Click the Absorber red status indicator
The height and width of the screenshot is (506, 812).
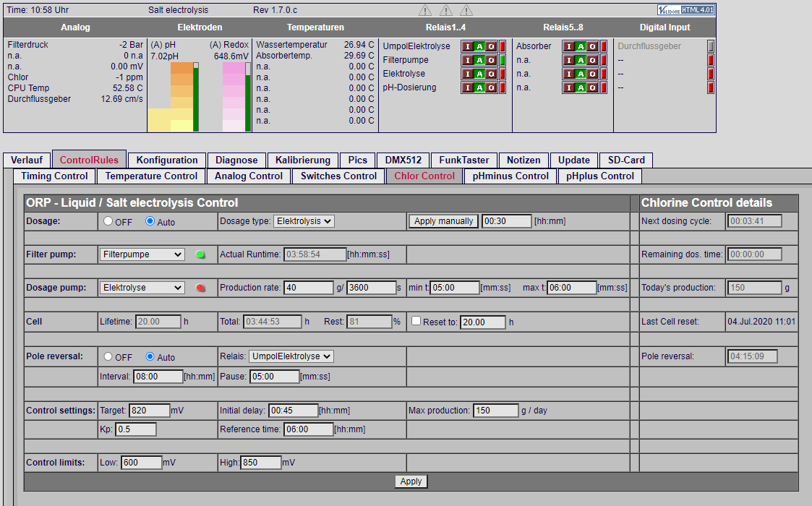(604, 46)
